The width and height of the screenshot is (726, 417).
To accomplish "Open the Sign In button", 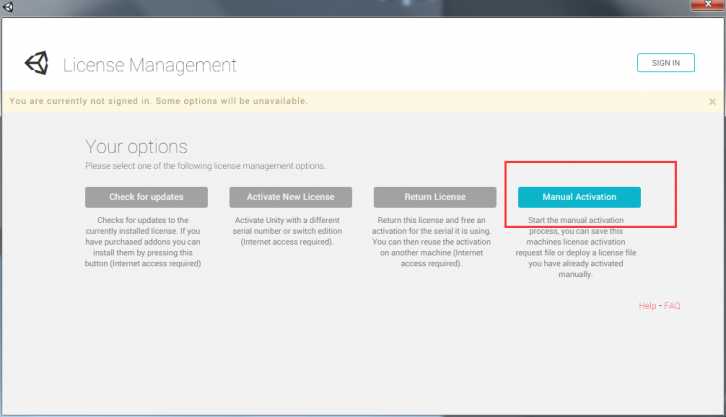I will pos(666,63).
